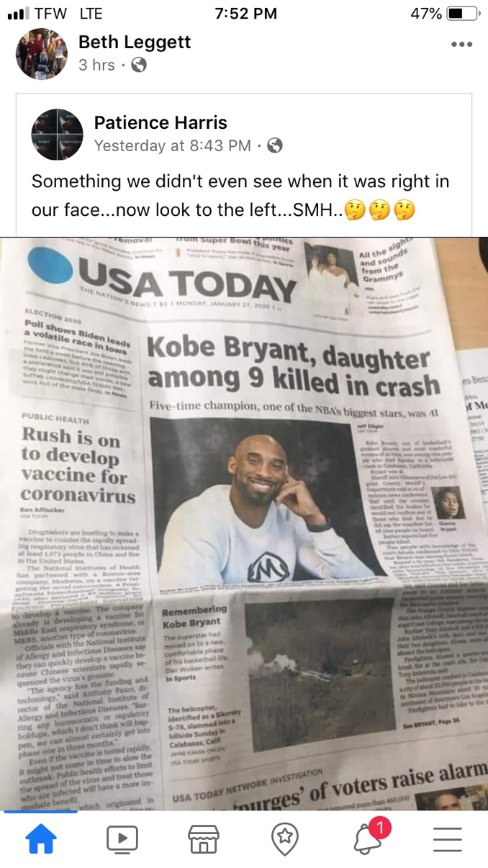Image resolution: width=488 pixels, height=868 pixels.
Task: Tap the battery indicator in status bar
Action: [x=462, y=14]
